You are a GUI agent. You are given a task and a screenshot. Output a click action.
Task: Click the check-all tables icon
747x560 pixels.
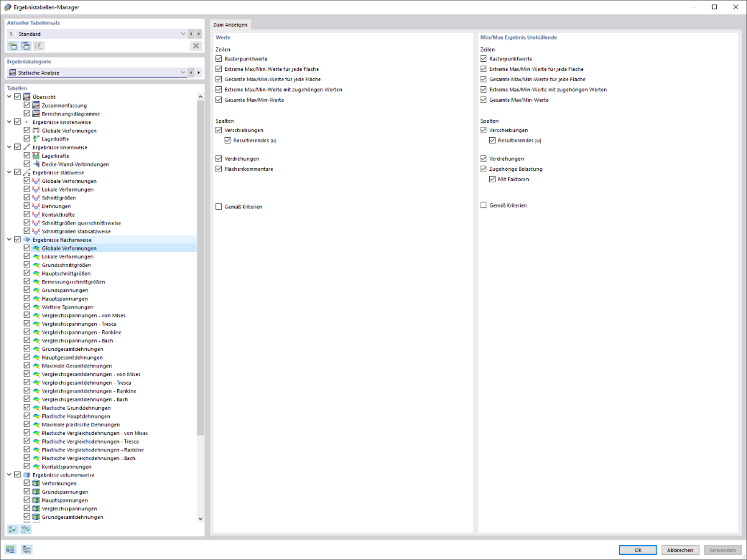click(12, 529)
